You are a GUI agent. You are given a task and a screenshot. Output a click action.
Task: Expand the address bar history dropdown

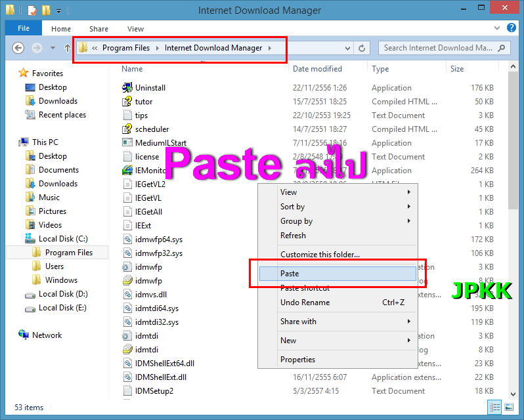347,48
